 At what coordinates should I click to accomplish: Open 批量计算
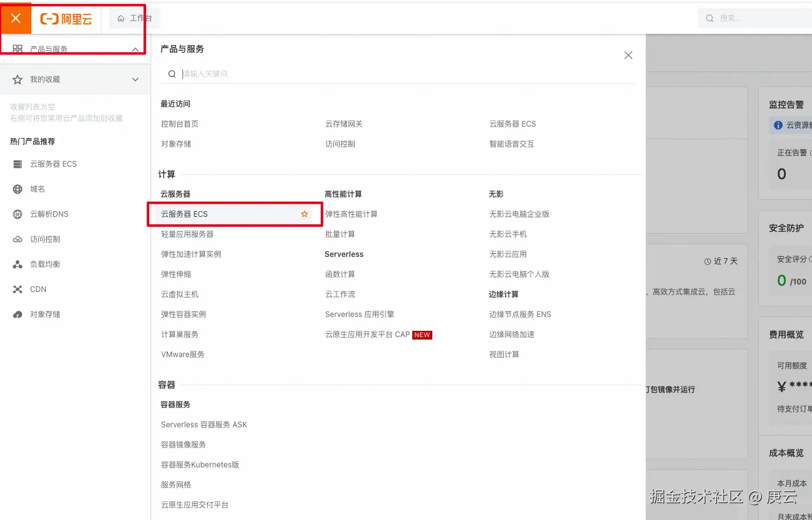340,234
